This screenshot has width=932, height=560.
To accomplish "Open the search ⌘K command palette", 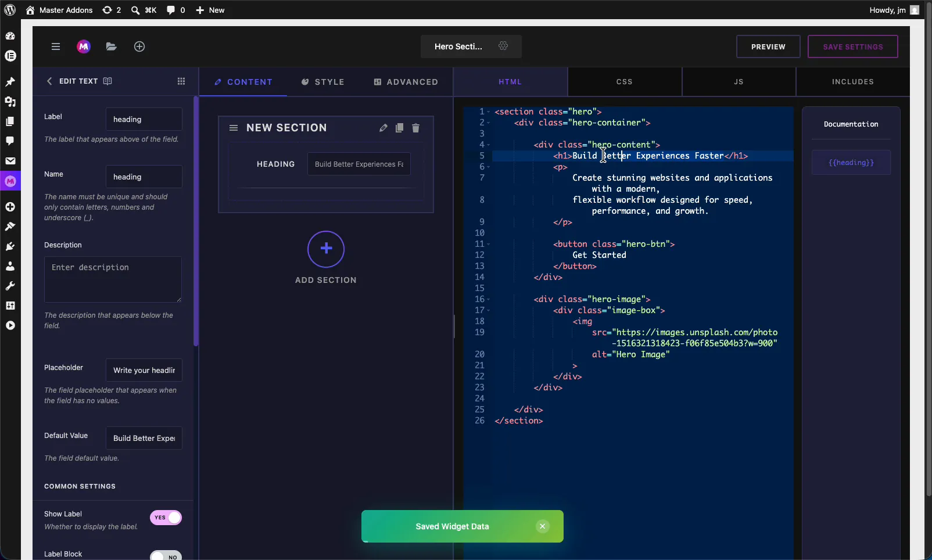I will [144, 10].
